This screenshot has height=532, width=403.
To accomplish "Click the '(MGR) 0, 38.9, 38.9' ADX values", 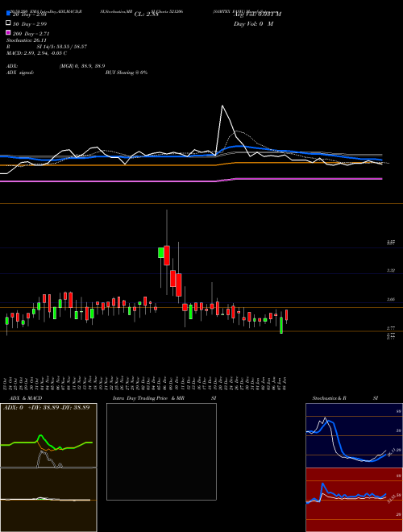I will (x=82, y=66).
